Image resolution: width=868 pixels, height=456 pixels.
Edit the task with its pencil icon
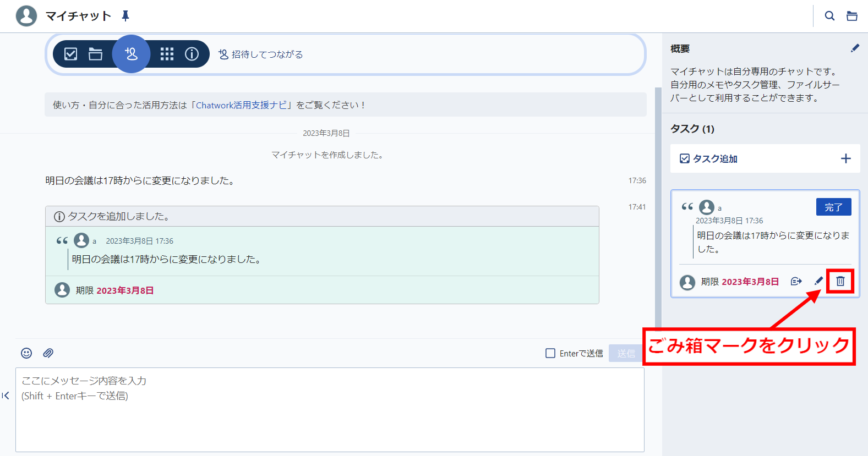(x=819, y=281)
